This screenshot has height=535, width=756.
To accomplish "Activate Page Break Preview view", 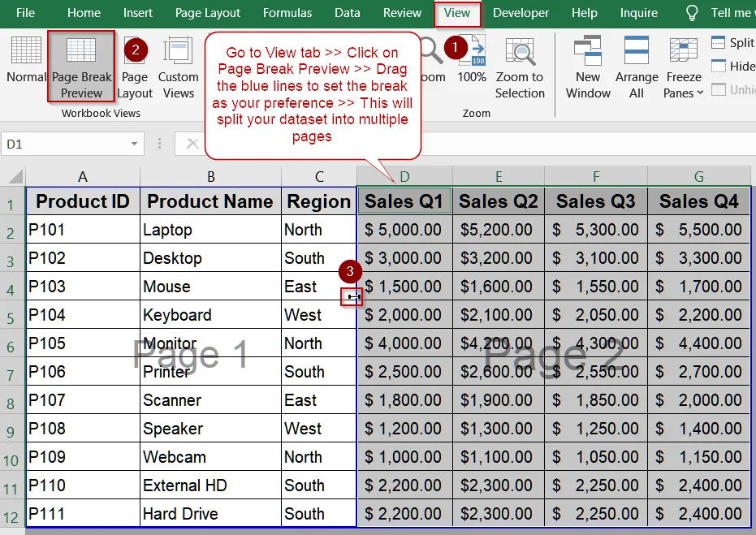I will [81, 67].
